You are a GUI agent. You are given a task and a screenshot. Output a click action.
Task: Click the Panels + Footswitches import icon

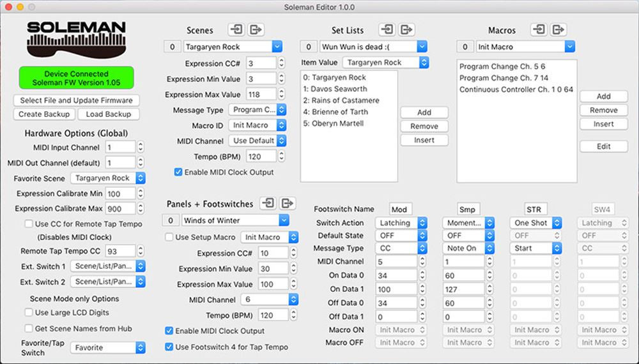coord(269,203)
